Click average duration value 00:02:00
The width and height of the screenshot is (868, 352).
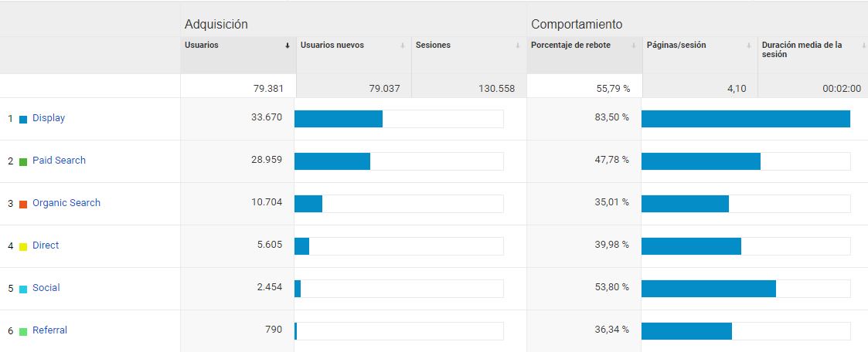842,89
